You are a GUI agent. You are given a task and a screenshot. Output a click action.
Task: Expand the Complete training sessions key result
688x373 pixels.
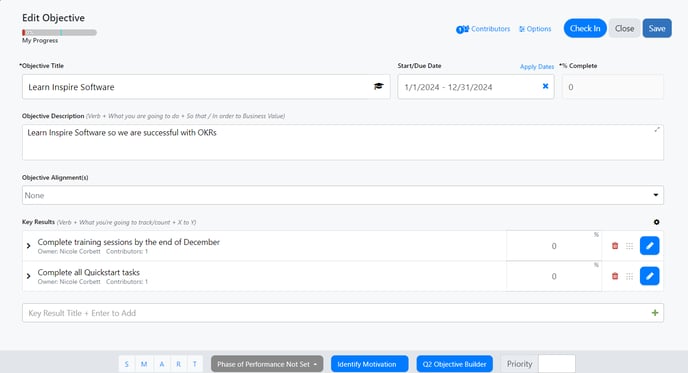(29, 246)
